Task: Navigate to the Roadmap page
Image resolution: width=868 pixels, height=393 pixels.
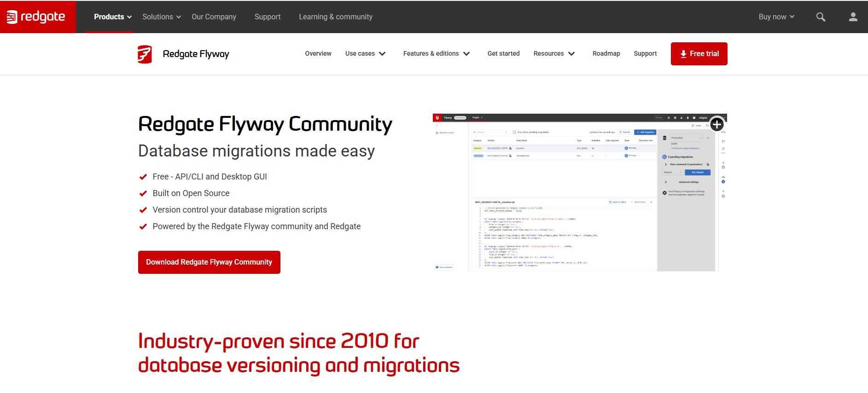Action: click(x=606, y=53)
